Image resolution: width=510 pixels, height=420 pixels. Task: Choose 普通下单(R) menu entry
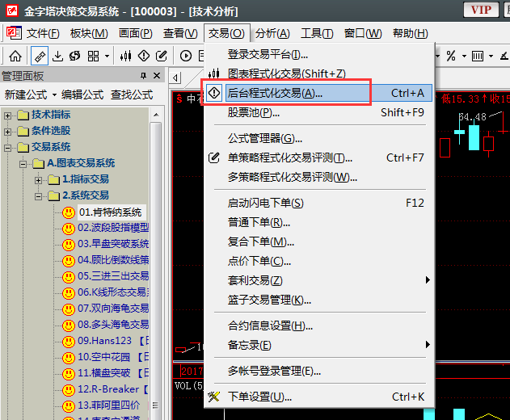[x=319, y=222]
